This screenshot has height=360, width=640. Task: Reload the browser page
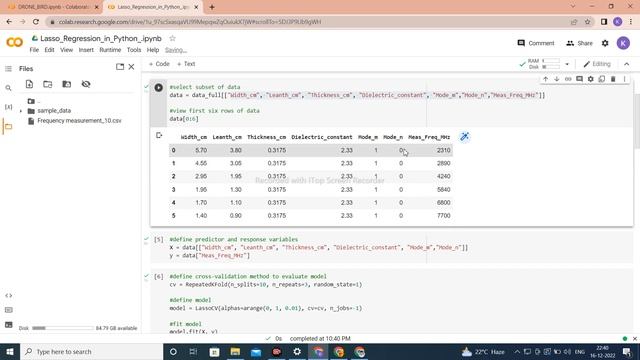pos(36,22)
